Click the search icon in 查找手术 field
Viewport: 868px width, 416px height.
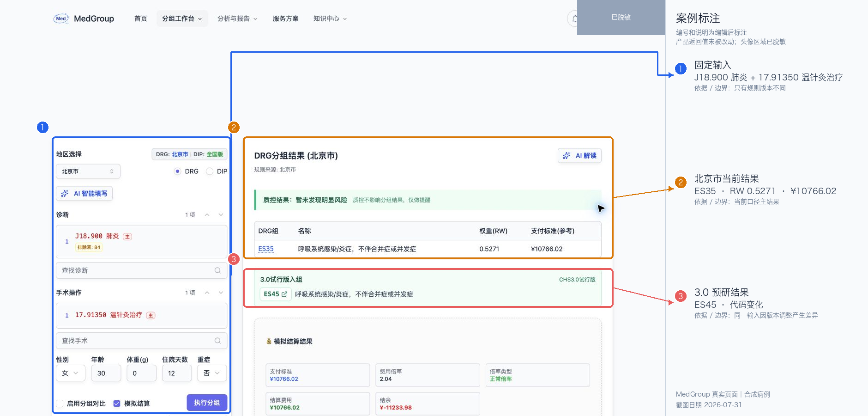[217, 341]
